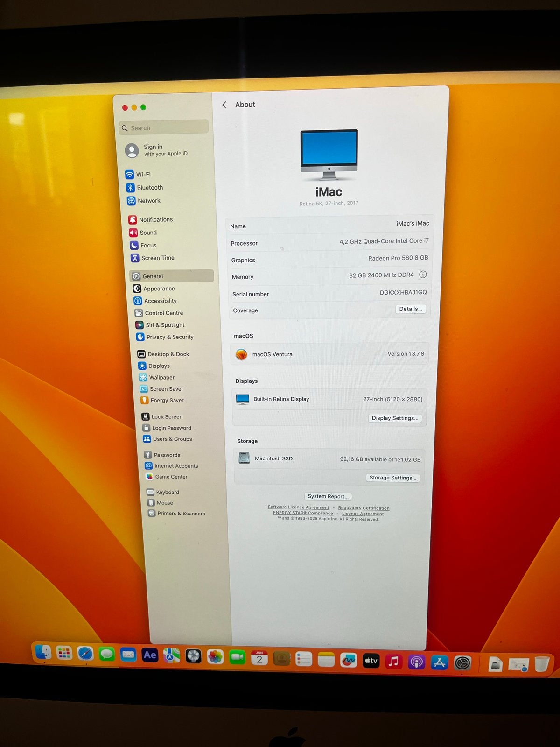Image resolution: width=560 pixels, height=747 pixels.
Task: Select Mouse in the sidebar
Action: click(161, 503)
